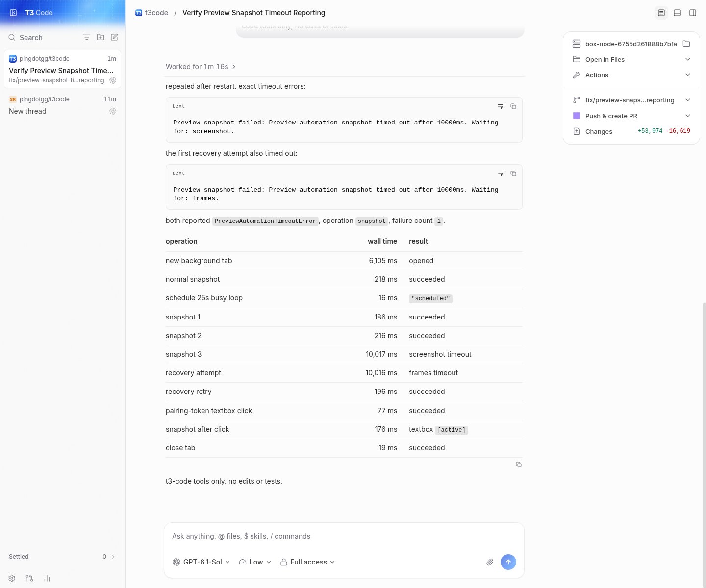Open the GPT-6.1-Sol model selector
Screen dimensions: 706x588
(202, 562)
